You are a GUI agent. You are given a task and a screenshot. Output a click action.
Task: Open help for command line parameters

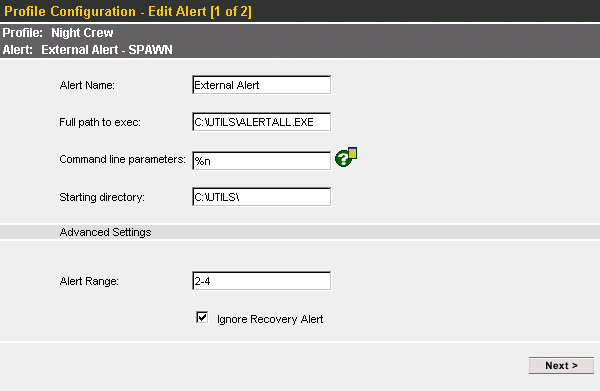(x=346, y=157)
